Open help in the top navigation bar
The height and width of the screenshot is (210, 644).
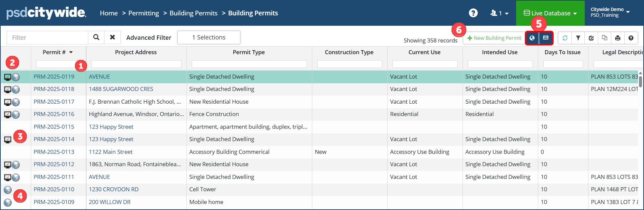tap(473, 13)
